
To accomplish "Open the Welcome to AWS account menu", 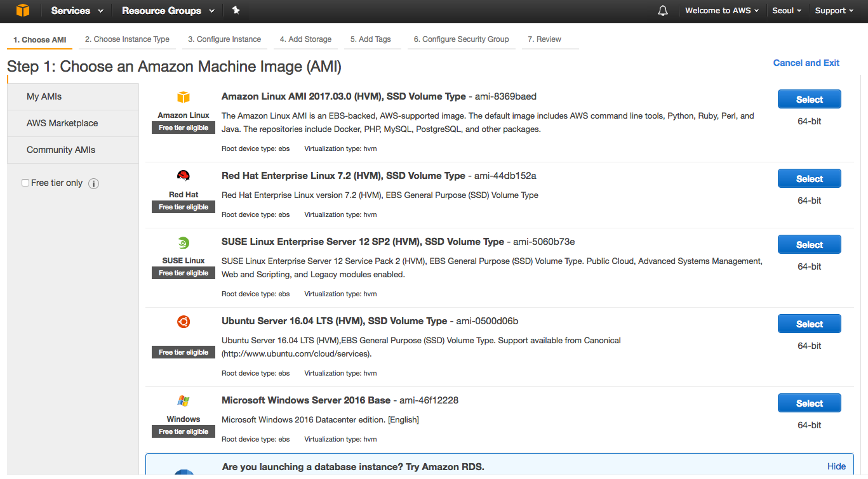I will pos(722,11).
